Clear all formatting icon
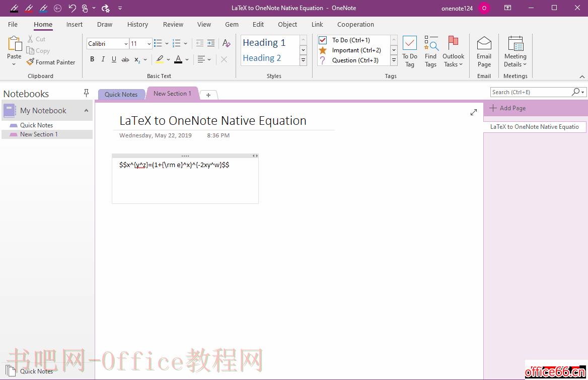Viewport: 588px width, 380px height. point(226,43)
